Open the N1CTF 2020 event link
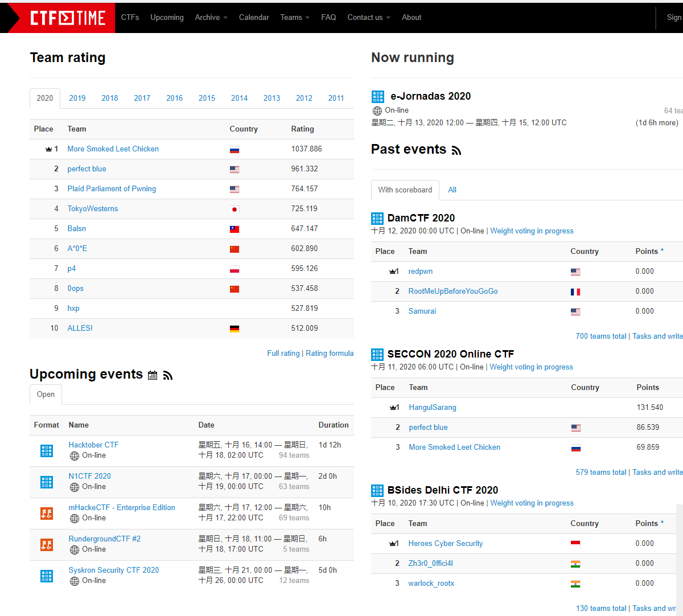 89,477
